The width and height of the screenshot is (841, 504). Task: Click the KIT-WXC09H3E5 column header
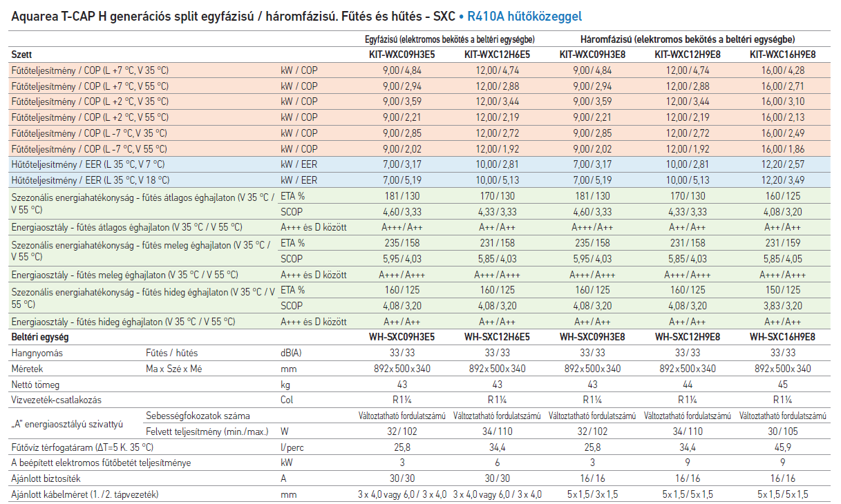coord(401,54)
